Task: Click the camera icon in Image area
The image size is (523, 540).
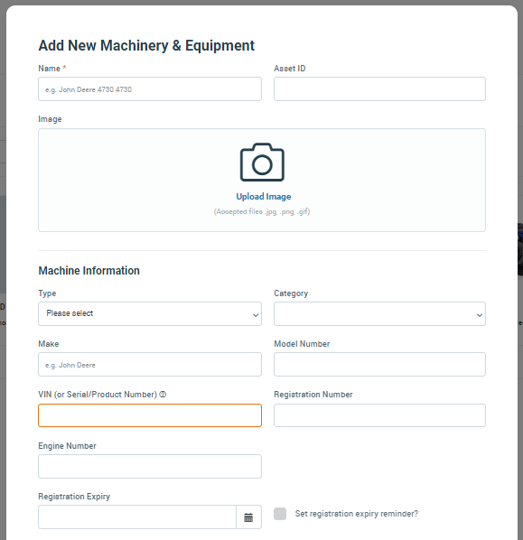Action: (262, 162)
